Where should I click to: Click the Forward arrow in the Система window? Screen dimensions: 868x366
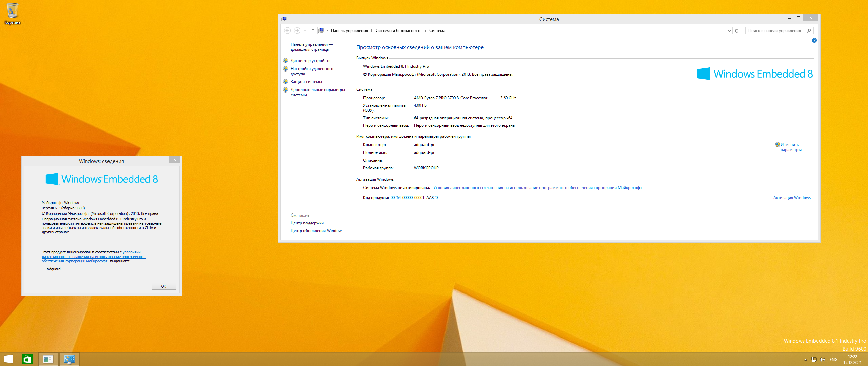(297, 30)
